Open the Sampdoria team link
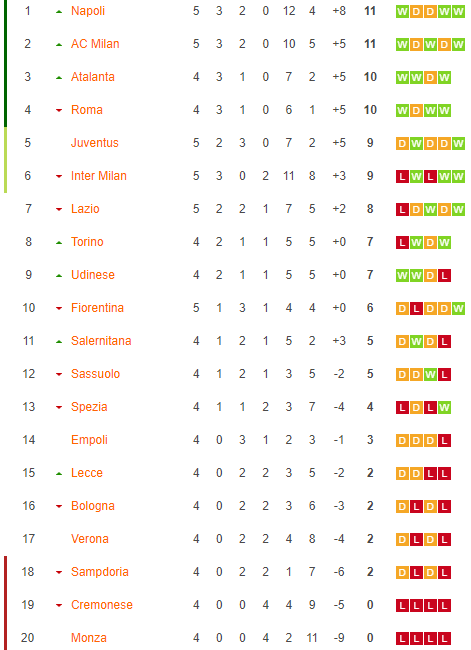The width and height of the screenshot is (471, 650). pos(100,572)
